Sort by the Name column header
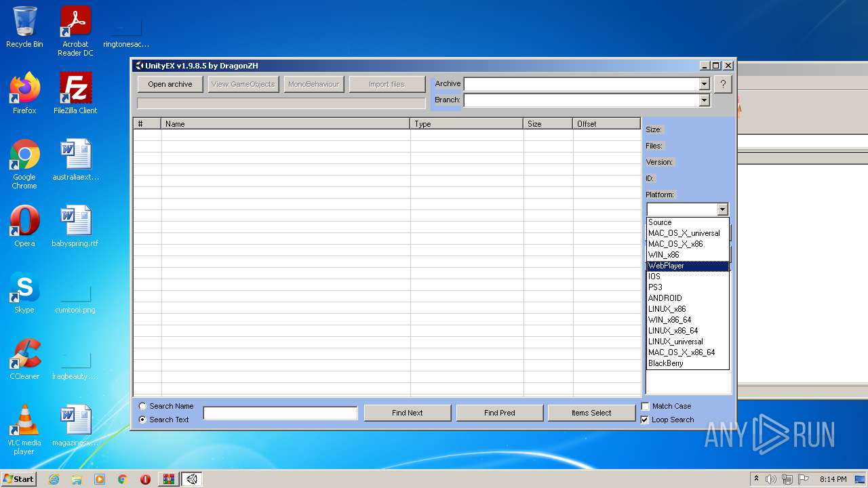Image resolution: width=868 pixels, height=488 pixels. 285,124
